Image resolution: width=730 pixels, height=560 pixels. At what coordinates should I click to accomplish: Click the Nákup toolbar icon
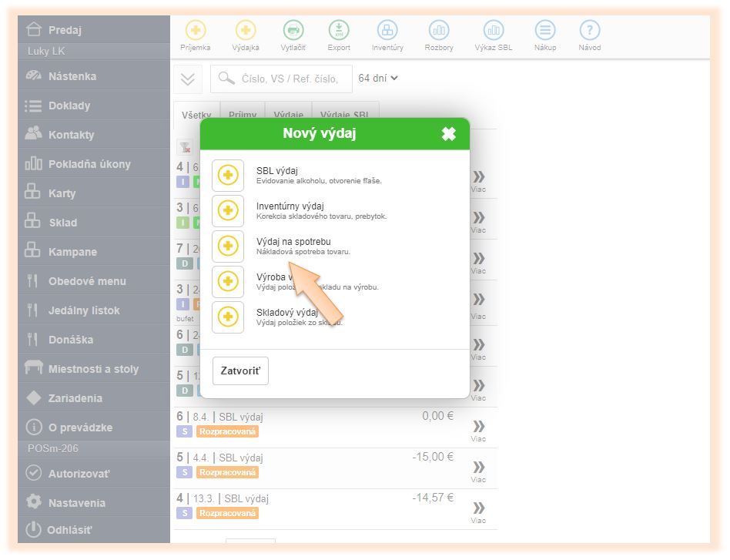click(x=545, y=31)
